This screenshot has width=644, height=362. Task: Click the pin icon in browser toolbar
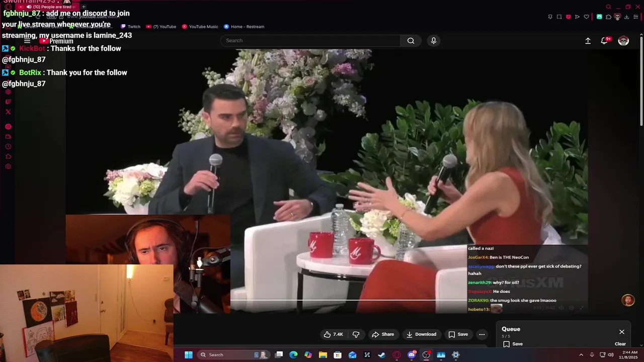(550, 17)
